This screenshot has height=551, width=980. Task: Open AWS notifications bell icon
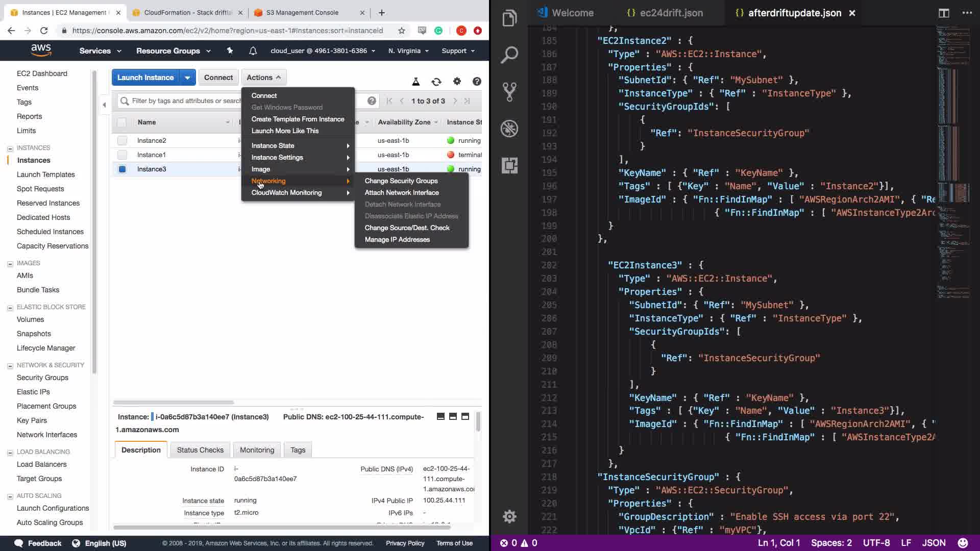tap(253, 51)
